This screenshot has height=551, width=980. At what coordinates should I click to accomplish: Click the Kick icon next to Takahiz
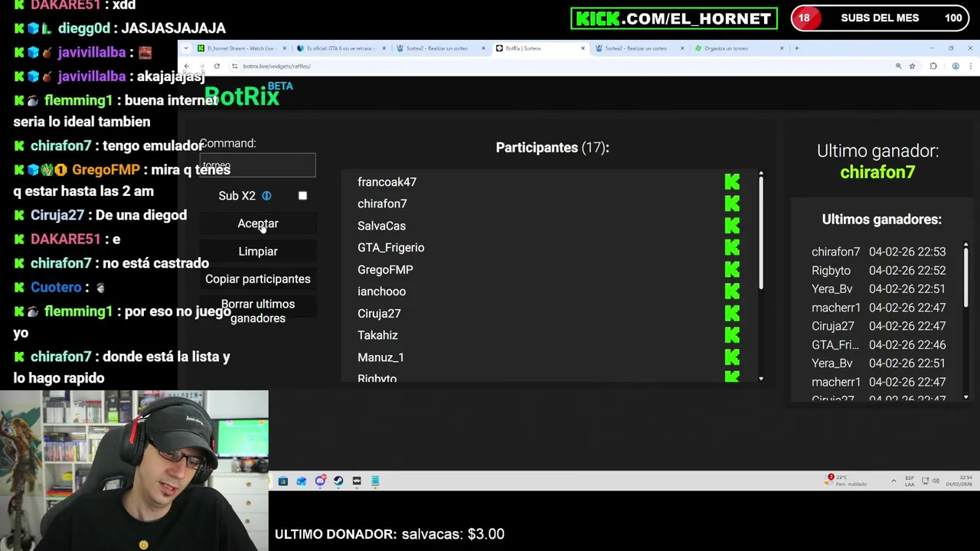point(732,335)
